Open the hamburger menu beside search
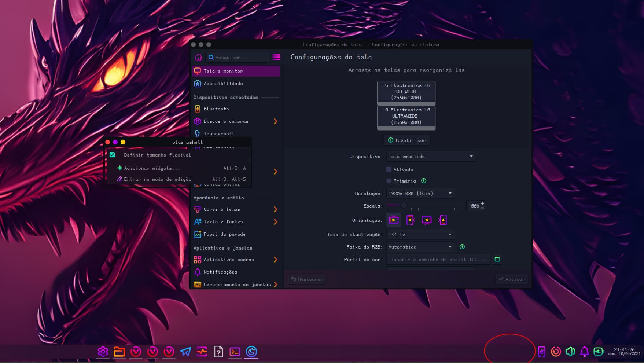 pos(276,57)
